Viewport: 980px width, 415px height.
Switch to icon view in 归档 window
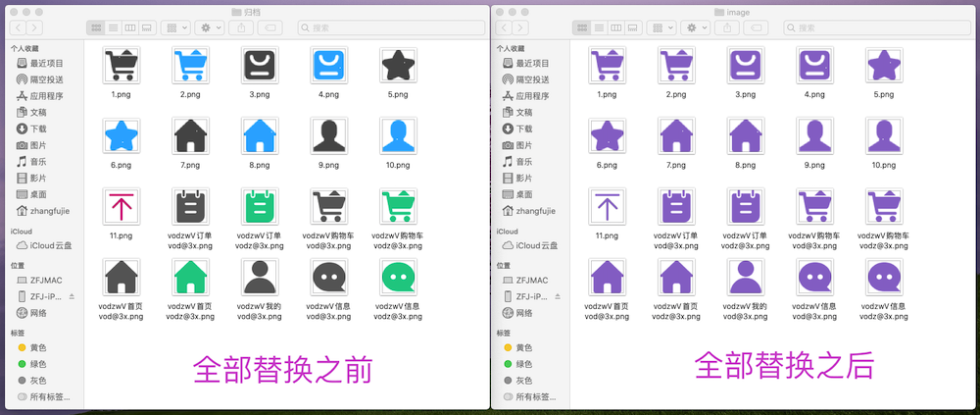pos(96,27)
